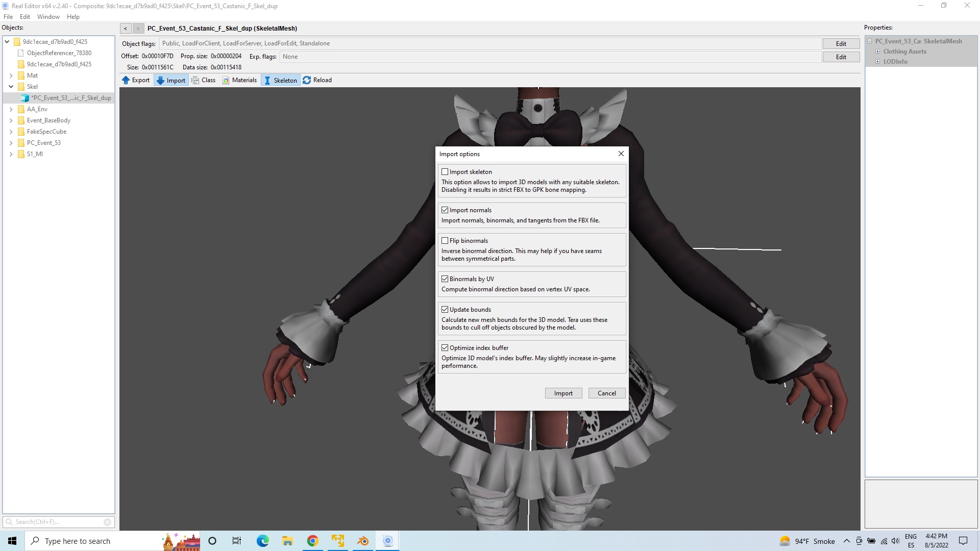Open Blender from the taskbar
The width and height of the screenshot is (980, 551).
pos(363,541)
